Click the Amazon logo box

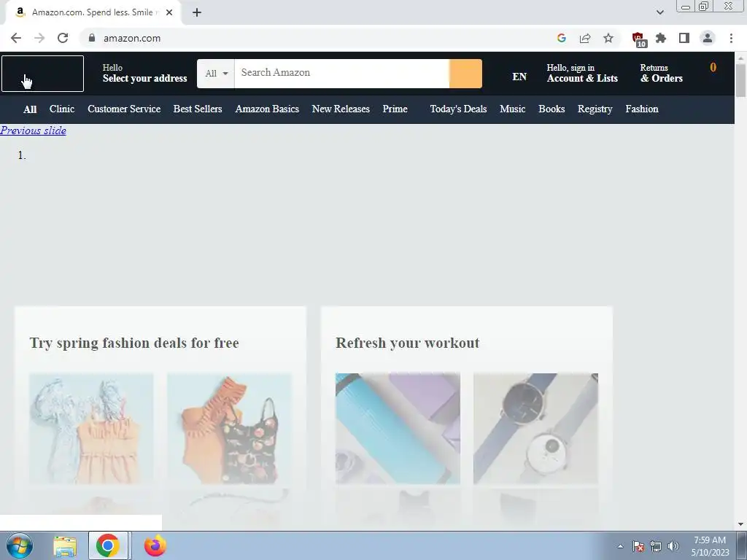click(42, 74)
